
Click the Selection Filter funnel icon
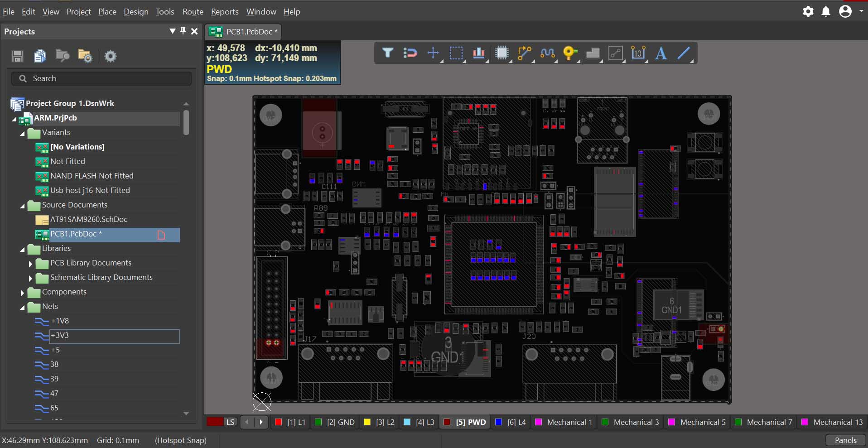pos(387,53)
